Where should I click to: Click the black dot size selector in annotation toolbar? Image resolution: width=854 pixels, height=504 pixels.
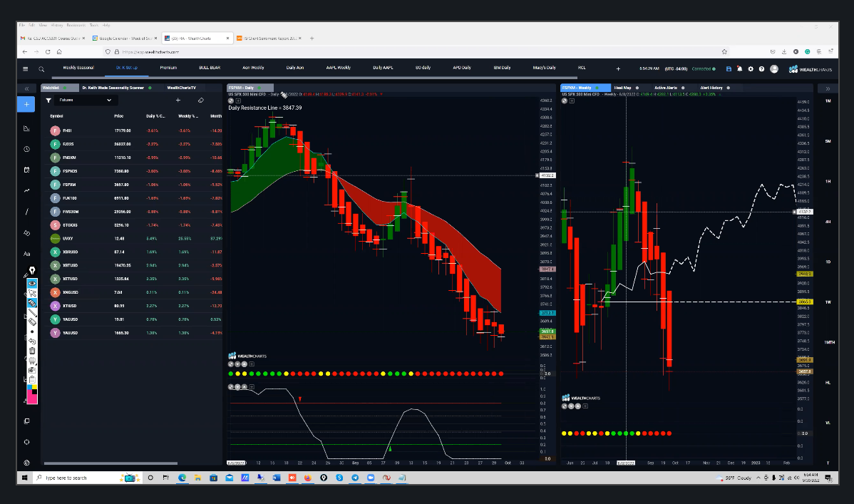(32, 331)
